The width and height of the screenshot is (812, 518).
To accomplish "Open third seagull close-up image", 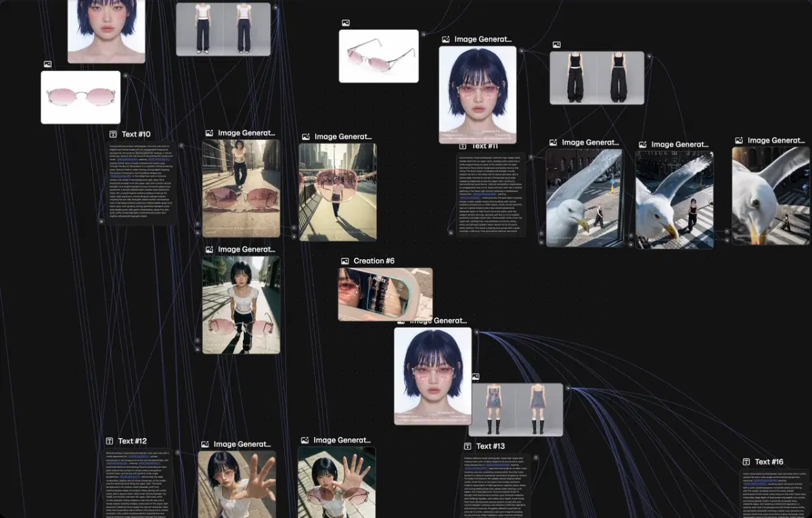I will [x=771, y=196].
